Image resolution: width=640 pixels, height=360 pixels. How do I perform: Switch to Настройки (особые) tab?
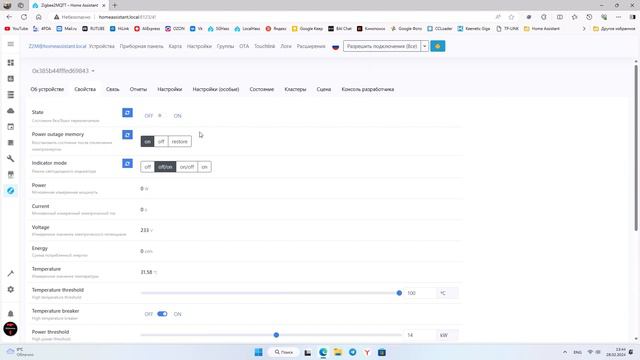click(216, 89)
